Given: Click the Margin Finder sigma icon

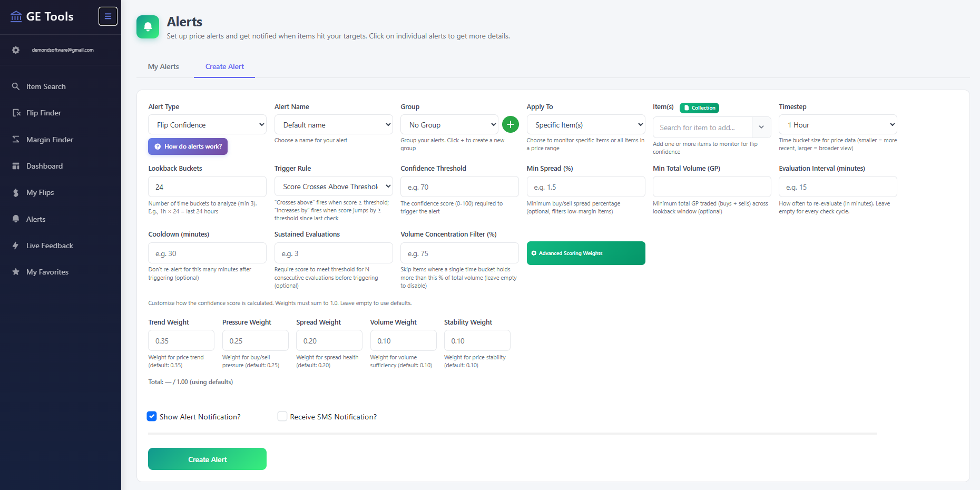Looking at the screenshot, I should click(x=16, y=140).
